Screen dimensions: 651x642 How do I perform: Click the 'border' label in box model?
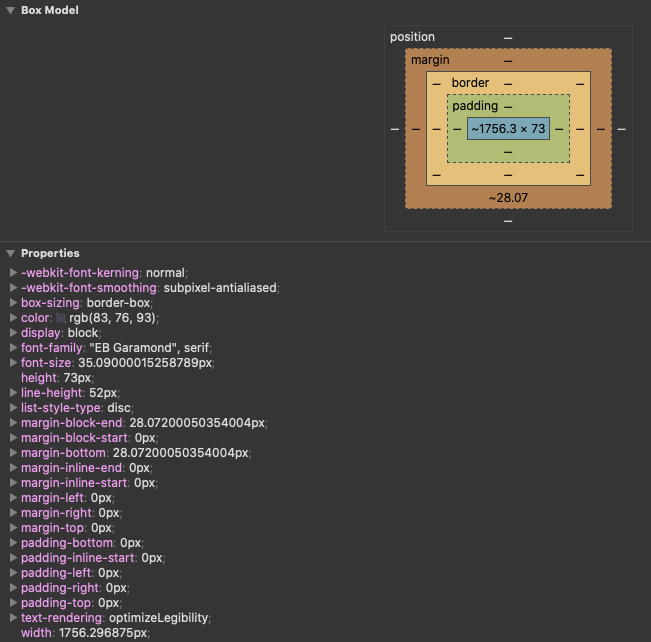pos(470,83)
